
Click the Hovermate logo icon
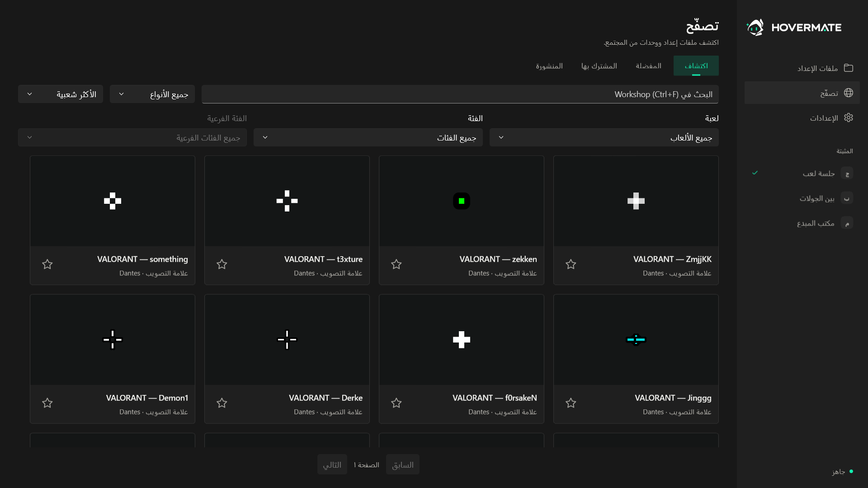pos(755,28)
